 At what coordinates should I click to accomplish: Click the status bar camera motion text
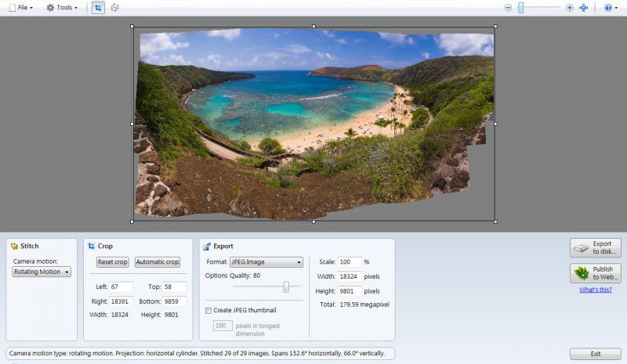[x=197, y=354]
